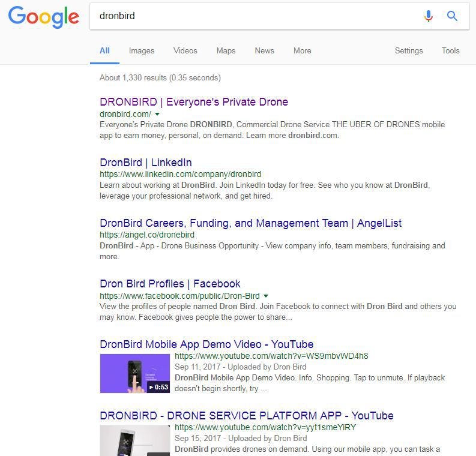Viewport: 476px width, 456px height.
Task: Click the angel.co/dronebird URL text
Action: 147,235
